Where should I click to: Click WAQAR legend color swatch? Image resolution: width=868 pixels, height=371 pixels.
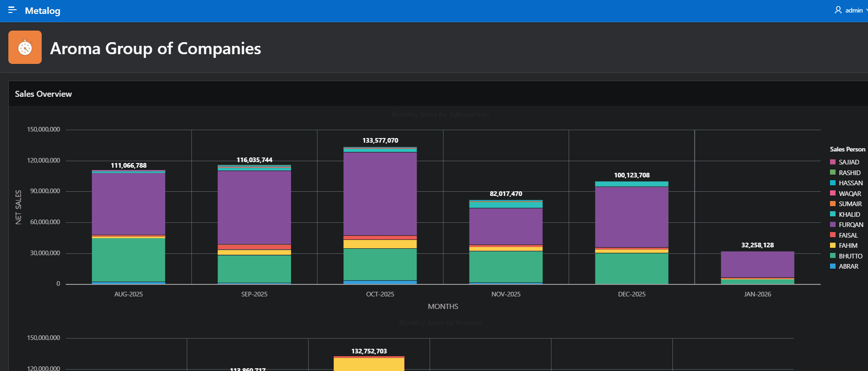point(833,194)
